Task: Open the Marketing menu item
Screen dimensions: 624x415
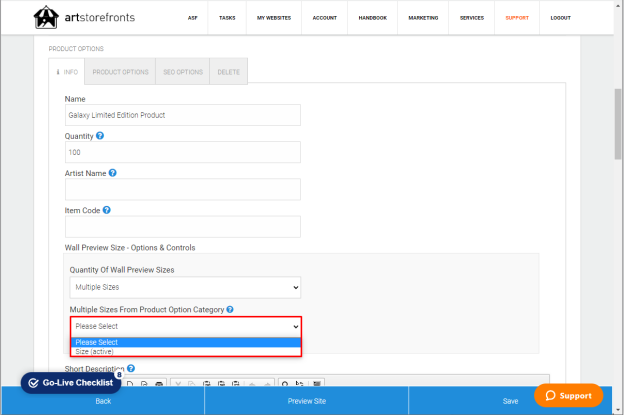Action: [423, 18]
